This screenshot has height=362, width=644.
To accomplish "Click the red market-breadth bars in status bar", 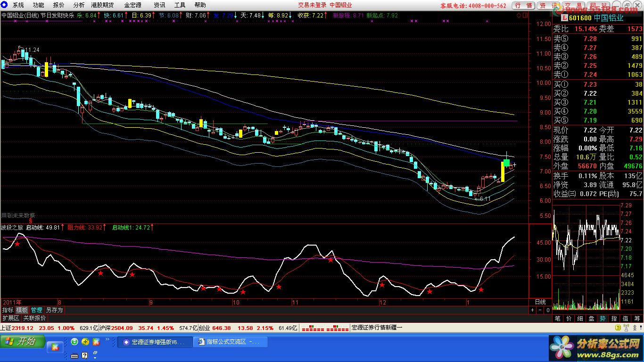I will (x=325, y=328).
